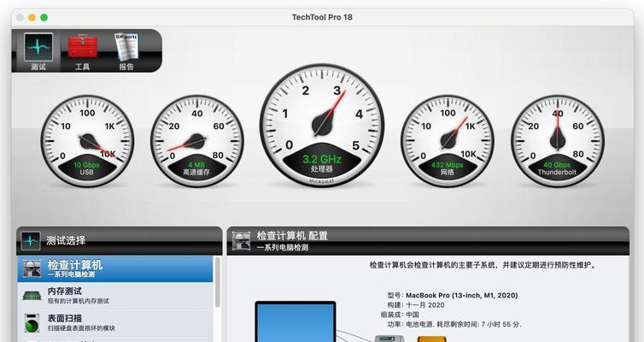Click the laptop screen illustration
This screenshot has width=644, height=342.
click(296, 322)
